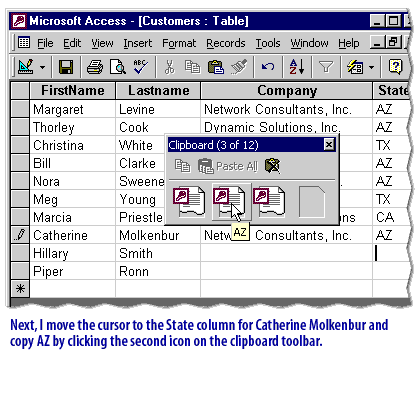Close the Clipboard floating toolbar
This screenshot has width=420, height=420.
click(x=329, y=145)
